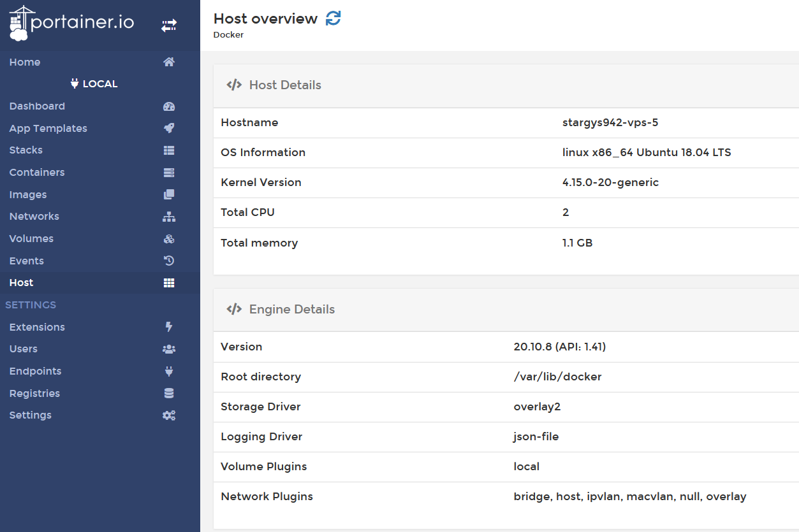Screen dimensions: 799x532
Task: Click the Settings gears icon
Action: (169, 415)
